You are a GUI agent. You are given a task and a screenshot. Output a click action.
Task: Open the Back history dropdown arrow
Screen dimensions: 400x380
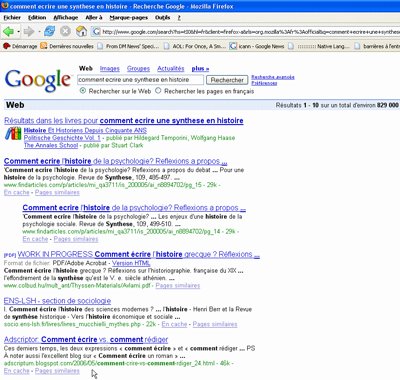[18, 32]
